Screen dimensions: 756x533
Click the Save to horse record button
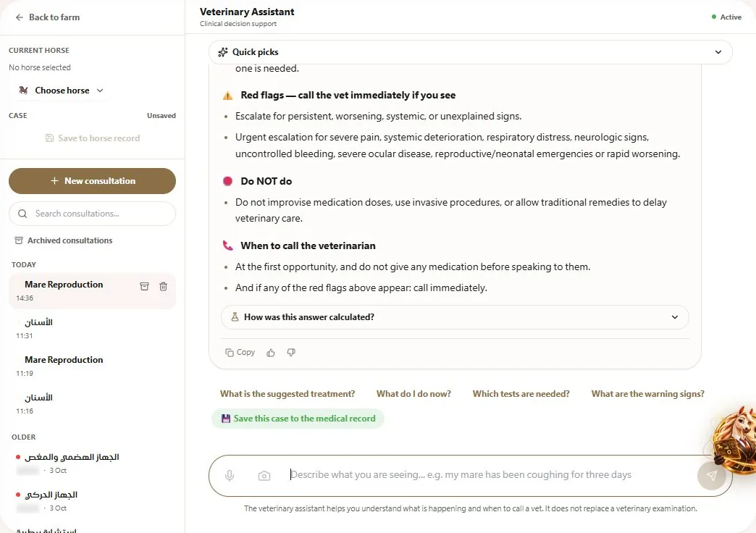[x=92, y=138]
